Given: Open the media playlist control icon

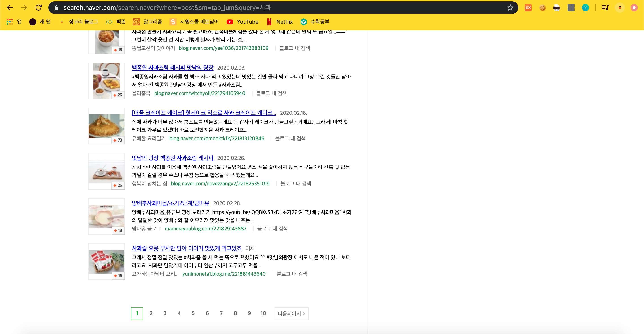Looking at the screenshot, I should coord(605,8).
